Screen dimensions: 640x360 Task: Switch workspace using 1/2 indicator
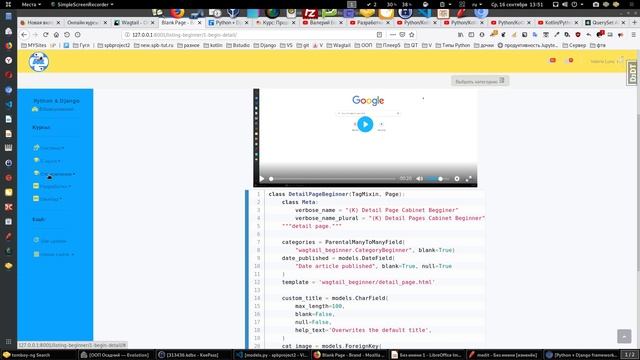pyautogui.click(x=629, y=355)
